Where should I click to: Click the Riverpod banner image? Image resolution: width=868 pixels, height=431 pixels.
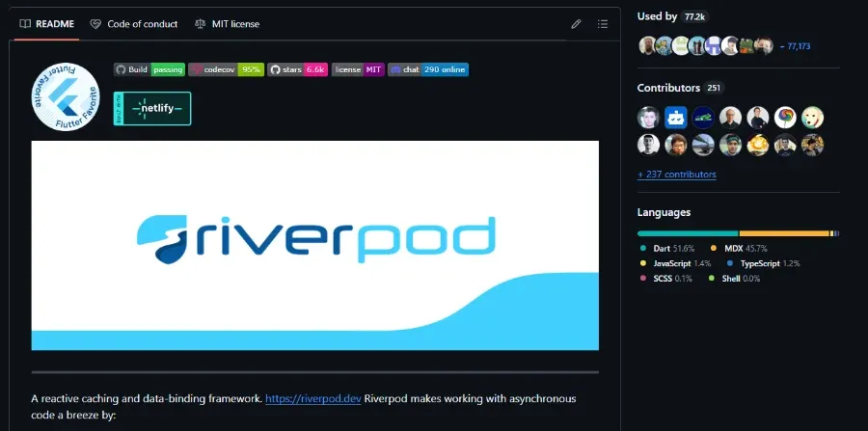pyautogui.click(x=314, y=246)
